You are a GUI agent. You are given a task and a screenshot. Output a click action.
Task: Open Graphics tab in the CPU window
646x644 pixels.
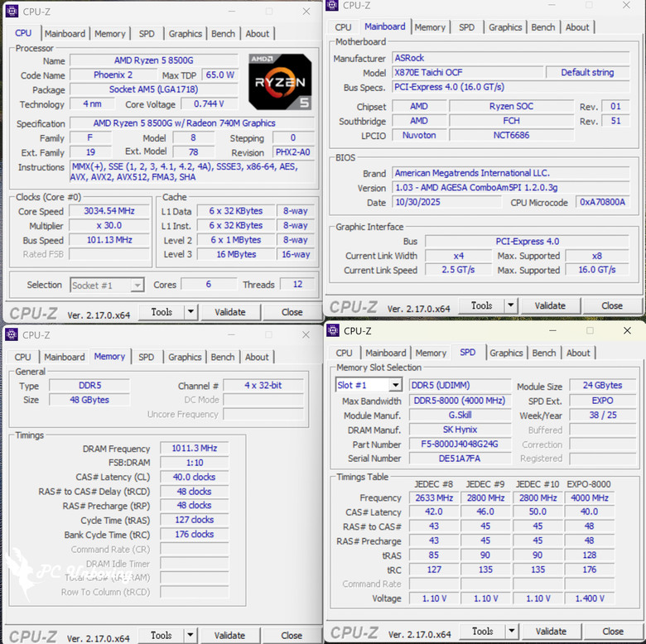[x=186, y=34]
